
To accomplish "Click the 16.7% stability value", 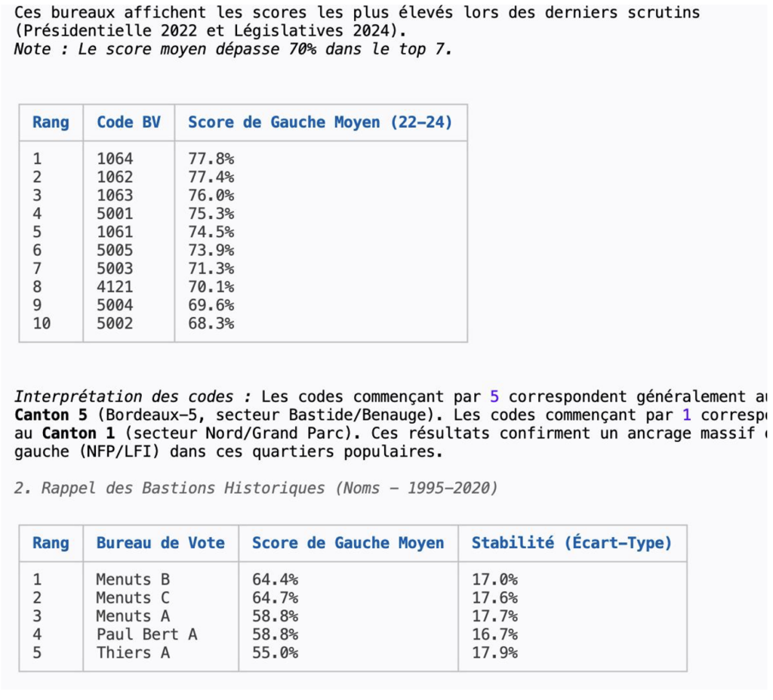I will point(494,635).
